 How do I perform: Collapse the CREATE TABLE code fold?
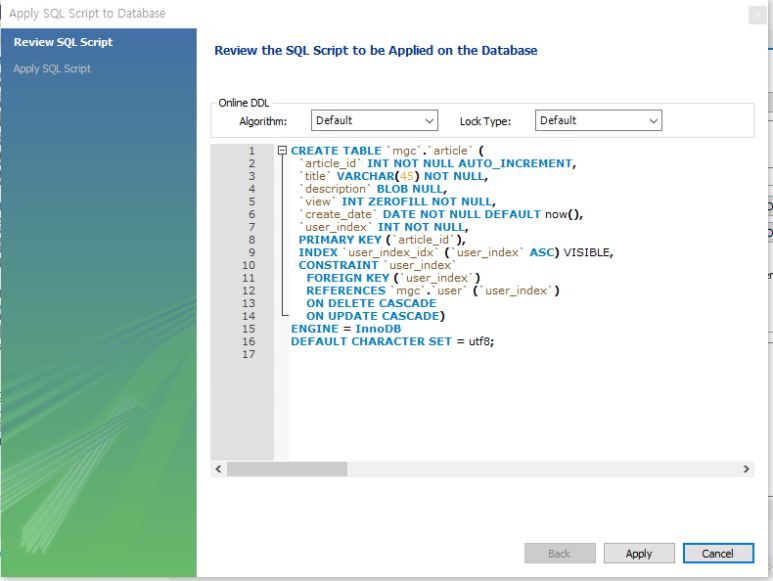pyautogui.click(x=282, y=150)
